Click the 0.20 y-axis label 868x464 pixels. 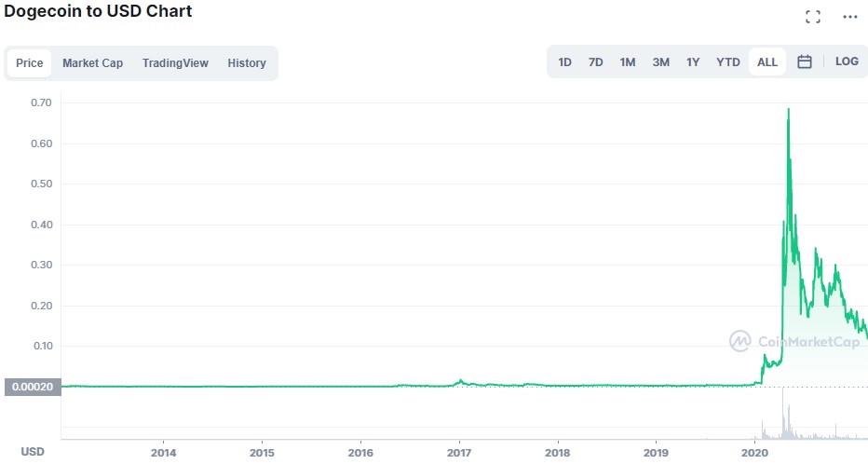pos(41,306)
